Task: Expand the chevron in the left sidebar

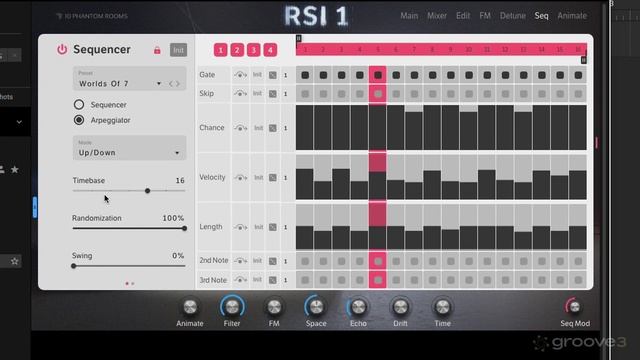Action: coord(19,122)
